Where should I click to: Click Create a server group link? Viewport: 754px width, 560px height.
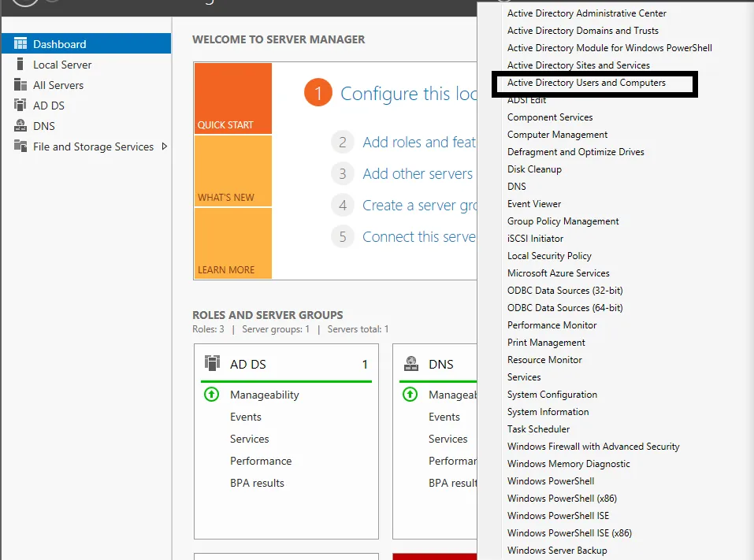tap(419, 206)
